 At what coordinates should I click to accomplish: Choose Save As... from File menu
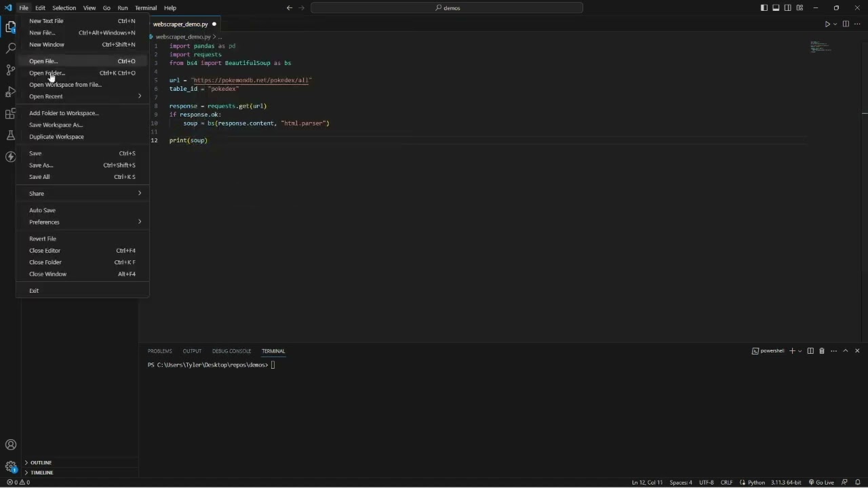click(82, 165)
